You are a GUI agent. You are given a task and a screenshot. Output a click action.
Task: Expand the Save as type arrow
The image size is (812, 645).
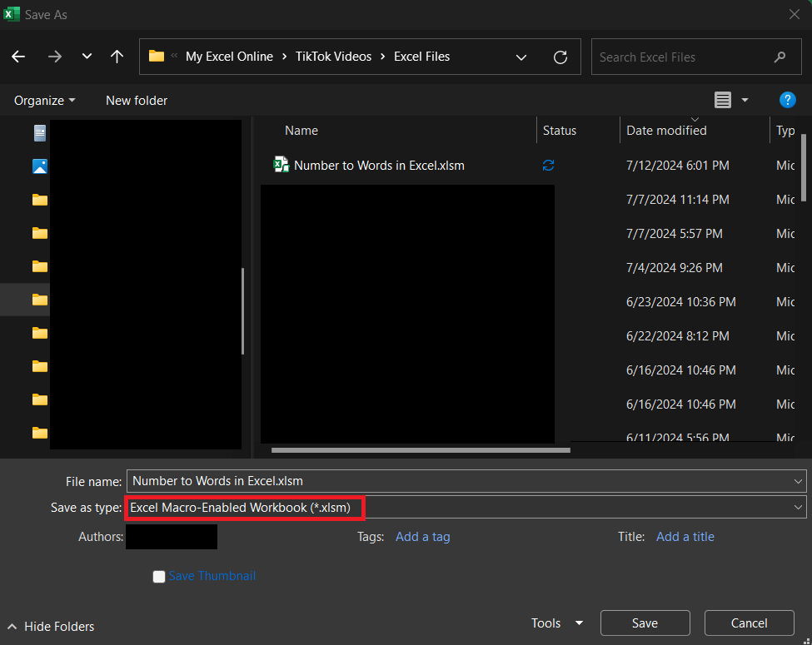[798, 508]
